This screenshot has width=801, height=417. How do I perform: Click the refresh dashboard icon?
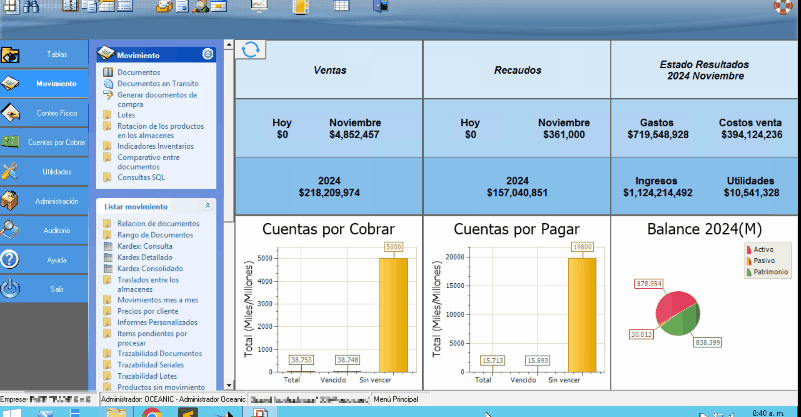[x=250, y=50]
